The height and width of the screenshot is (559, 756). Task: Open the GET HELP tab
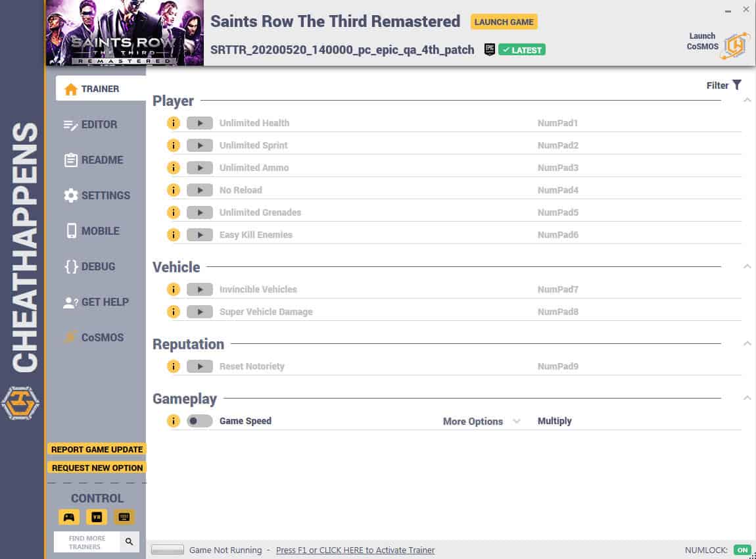(x=97, y=303)
